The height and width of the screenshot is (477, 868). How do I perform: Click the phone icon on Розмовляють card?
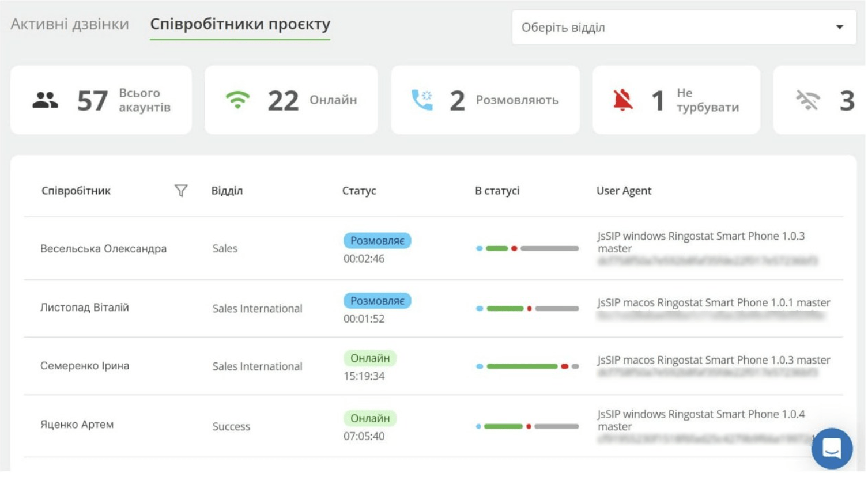coord(422,100)
